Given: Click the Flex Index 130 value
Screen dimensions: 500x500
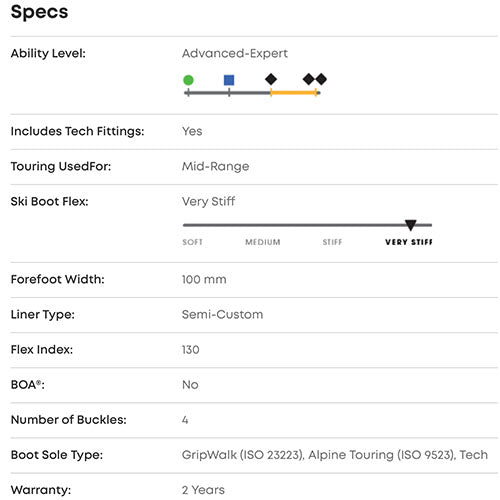Looking at the screenshot, I should 191,350.
